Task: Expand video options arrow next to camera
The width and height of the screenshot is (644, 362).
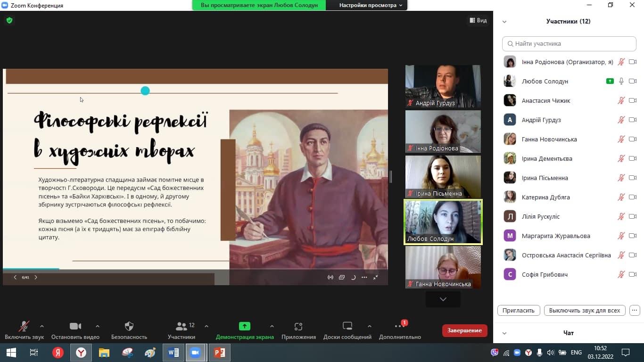Action: (x=98, y=326)
